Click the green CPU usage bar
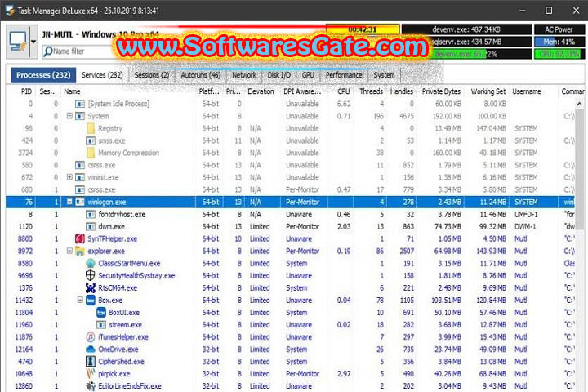The image size is (588, 392). coord(559,54)
